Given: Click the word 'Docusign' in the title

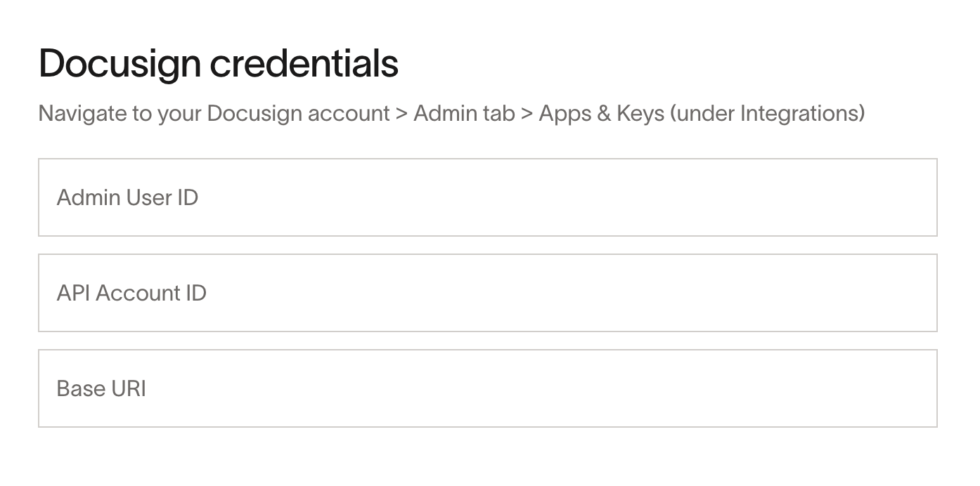Looking at the screenshot, I should pos(120,65).
